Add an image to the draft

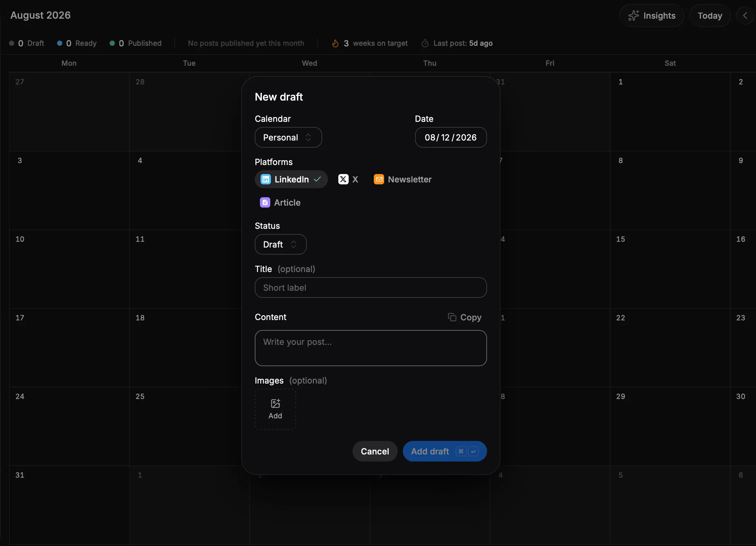[275, 409]
